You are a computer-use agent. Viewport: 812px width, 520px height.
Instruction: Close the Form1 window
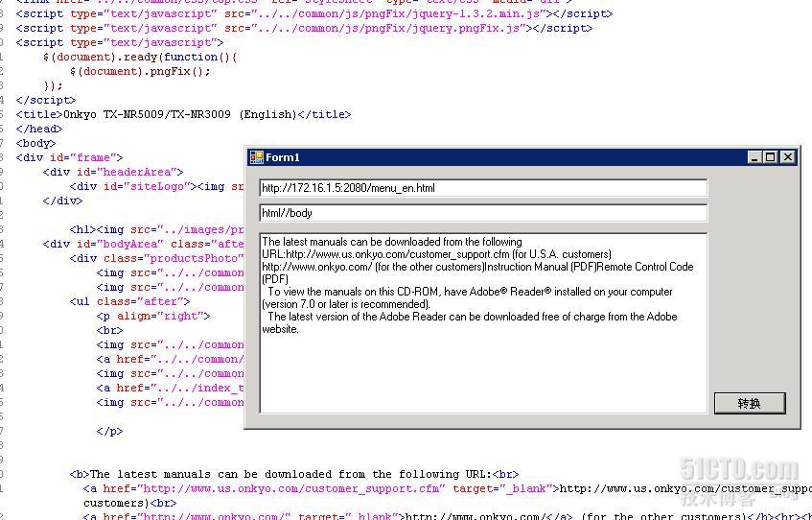tap(788, 156)
